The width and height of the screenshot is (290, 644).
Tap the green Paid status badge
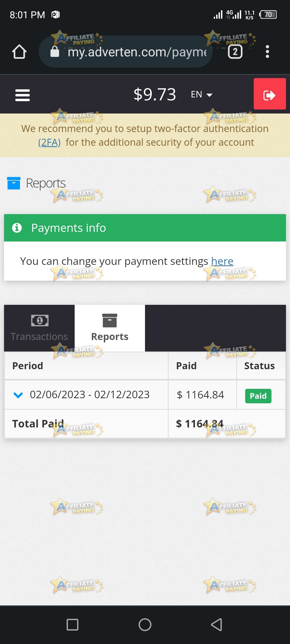tap(258, 396)
